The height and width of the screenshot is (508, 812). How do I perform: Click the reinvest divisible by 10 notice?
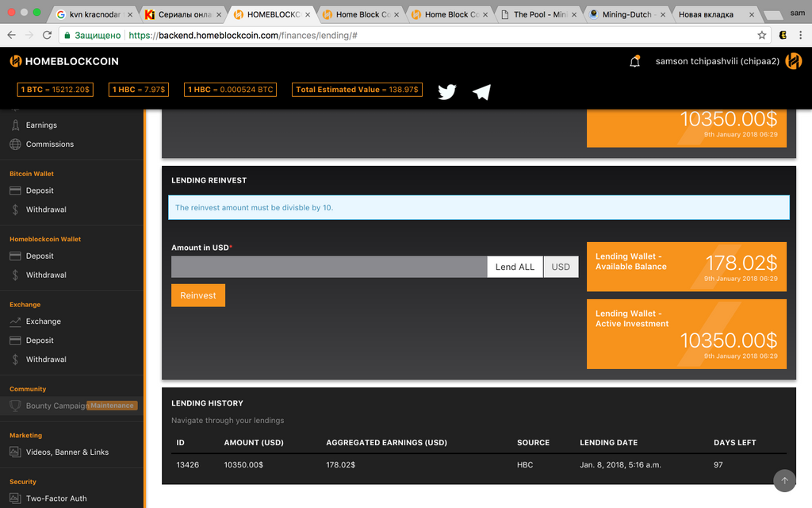click(478, 207)
